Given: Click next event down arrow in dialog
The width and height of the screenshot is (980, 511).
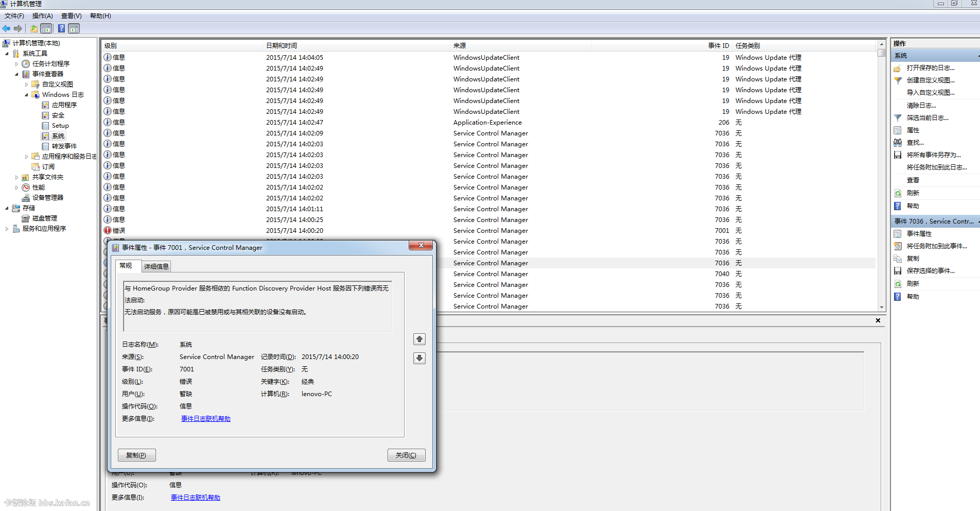Looking at the screenshot, I should click(x=419, y=358).
